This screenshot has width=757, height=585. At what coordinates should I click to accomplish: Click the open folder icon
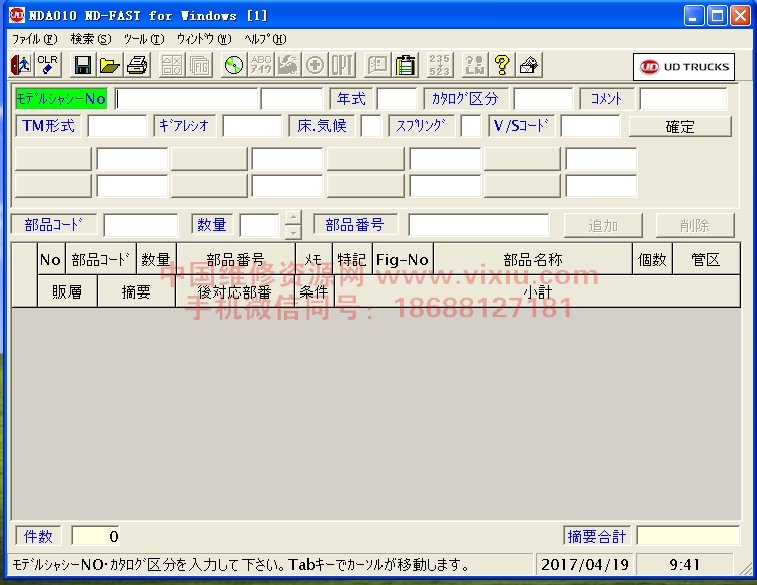(110, 66)
